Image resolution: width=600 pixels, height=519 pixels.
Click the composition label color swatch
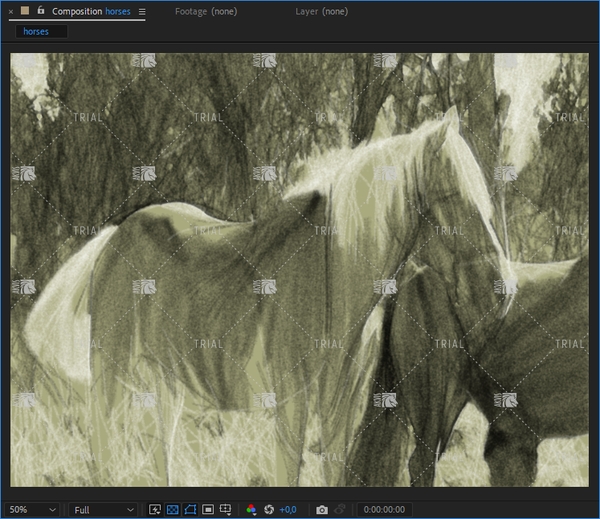(25, 11)
